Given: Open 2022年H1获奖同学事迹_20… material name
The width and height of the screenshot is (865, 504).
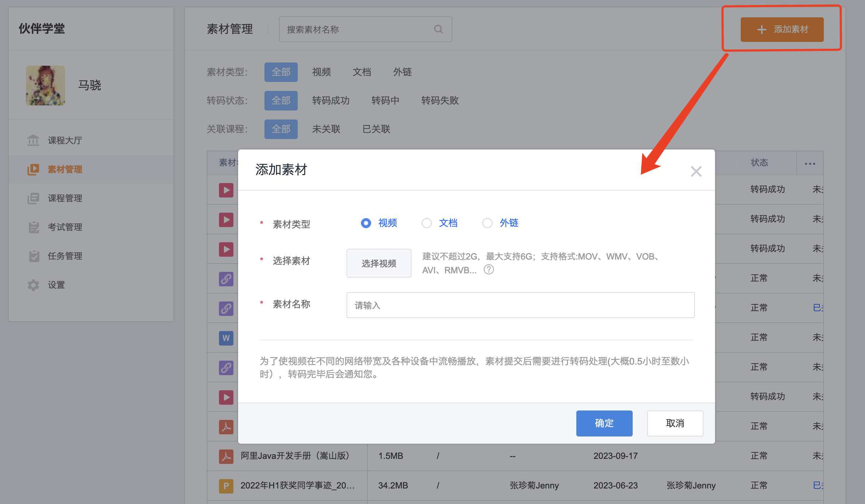Looking at the screenshot, I should pyautogui.click(x=298, y=486).
